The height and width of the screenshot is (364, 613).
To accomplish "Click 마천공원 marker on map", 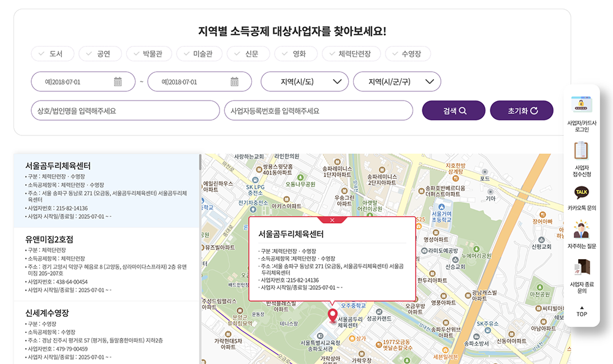I will (x=539, y=287).
